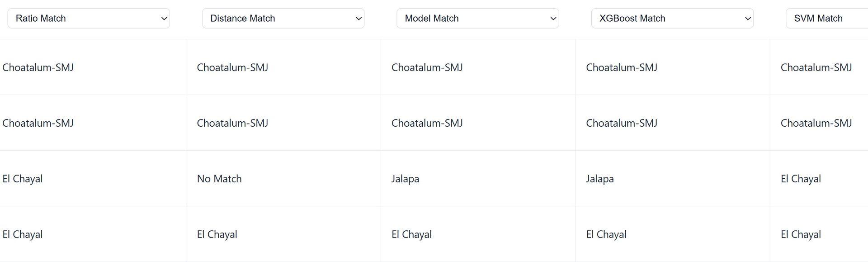Open the Ratio Match dropdown
868x262 pixels.
coord(89,19)
